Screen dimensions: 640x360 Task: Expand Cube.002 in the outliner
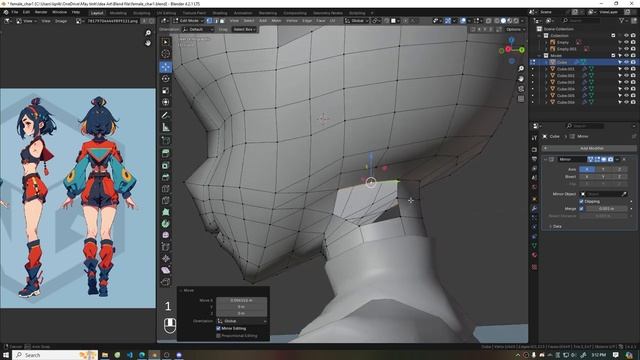[x=546, y=76]
